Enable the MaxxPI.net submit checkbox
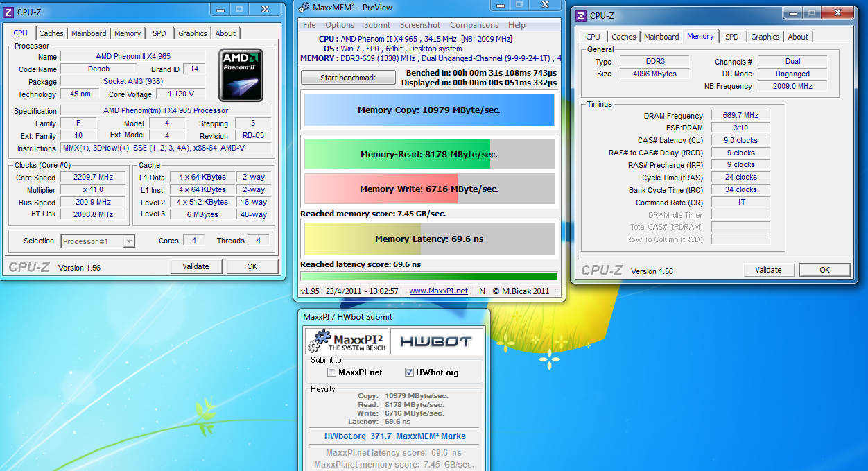The width and height of the screenshot is (868, 471). pyautogui.click(x=332, y=372)
